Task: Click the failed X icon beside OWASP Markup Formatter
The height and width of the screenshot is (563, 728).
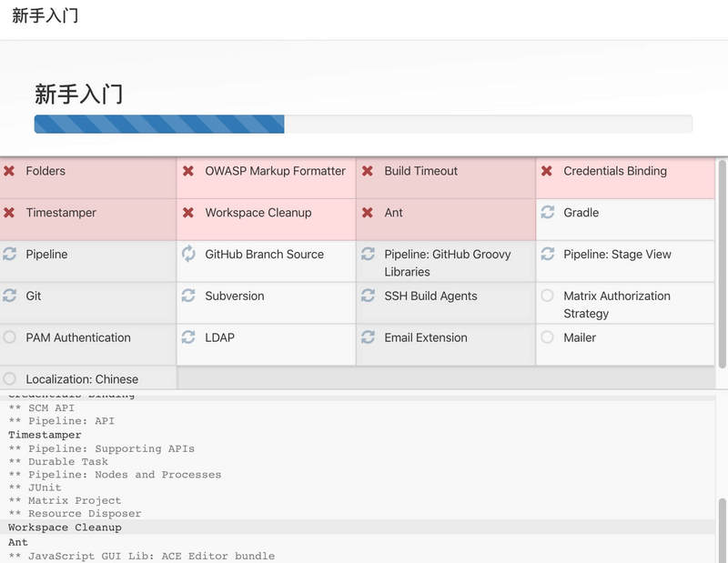Action: [188, 171]
